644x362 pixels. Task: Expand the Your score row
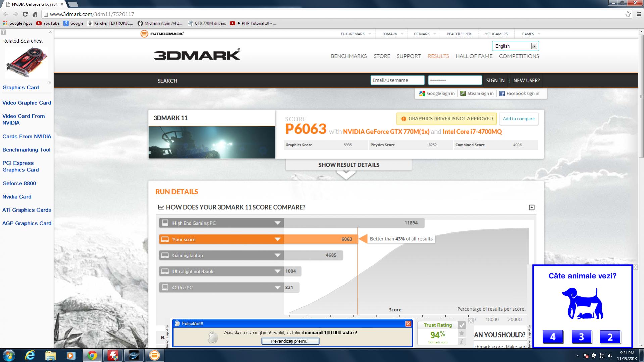[277, 239]
